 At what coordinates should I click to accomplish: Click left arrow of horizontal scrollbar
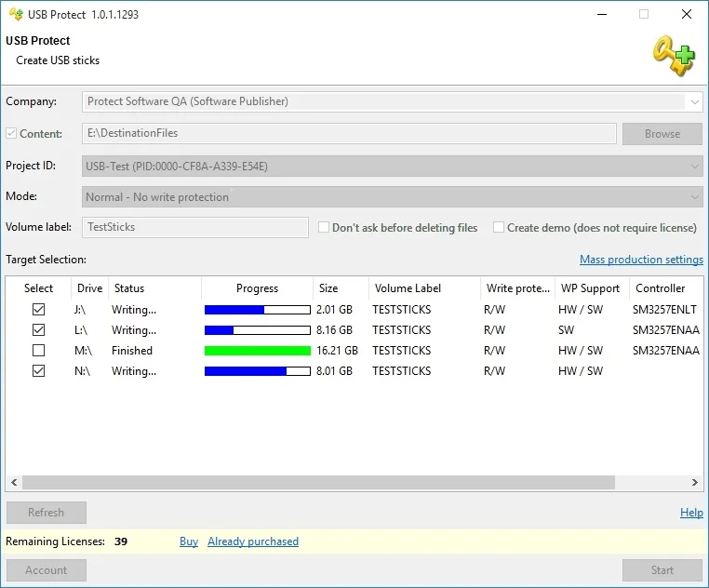13,483
